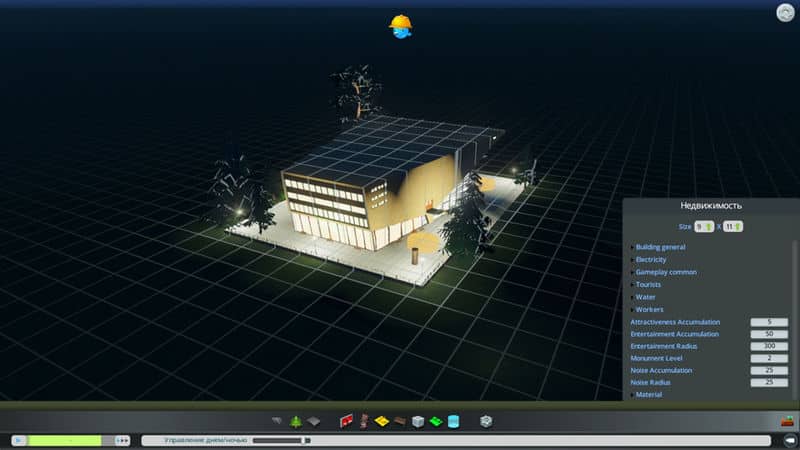The image size is (800, 450).
Task: Click the cyan cylinder toolbar icon
Action: [453, 421]
